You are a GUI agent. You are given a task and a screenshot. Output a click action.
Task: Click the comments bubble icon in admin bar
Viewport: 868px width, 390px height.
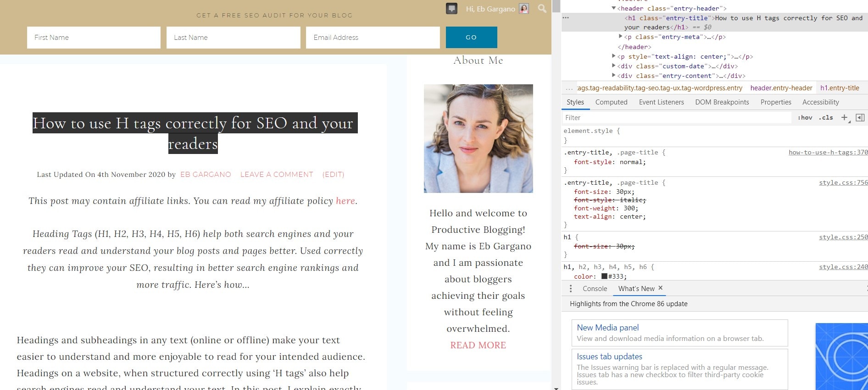(x=451, y=8)
